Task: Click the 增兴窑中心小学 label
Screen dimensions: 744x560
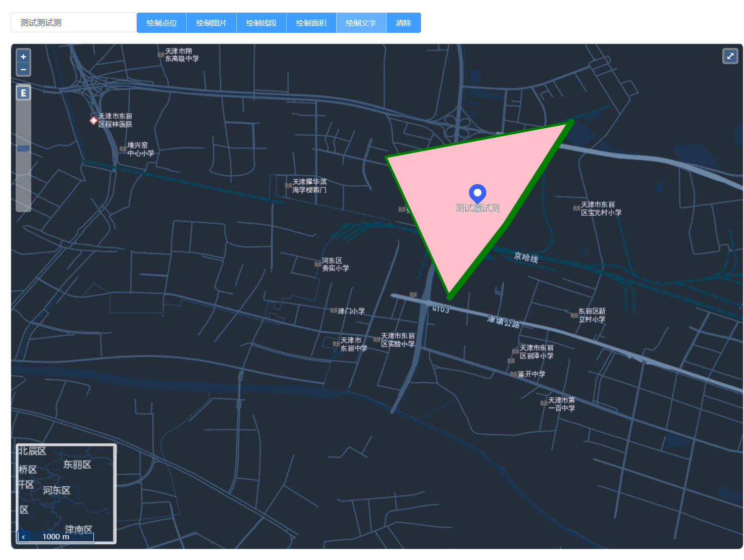Action: (140, 149)
